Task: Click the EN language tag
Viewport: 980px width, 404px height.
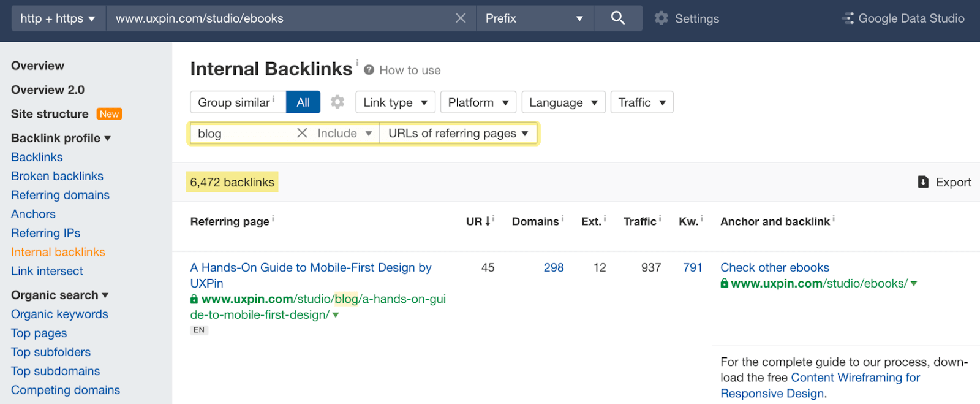Action: click(199, 330)
